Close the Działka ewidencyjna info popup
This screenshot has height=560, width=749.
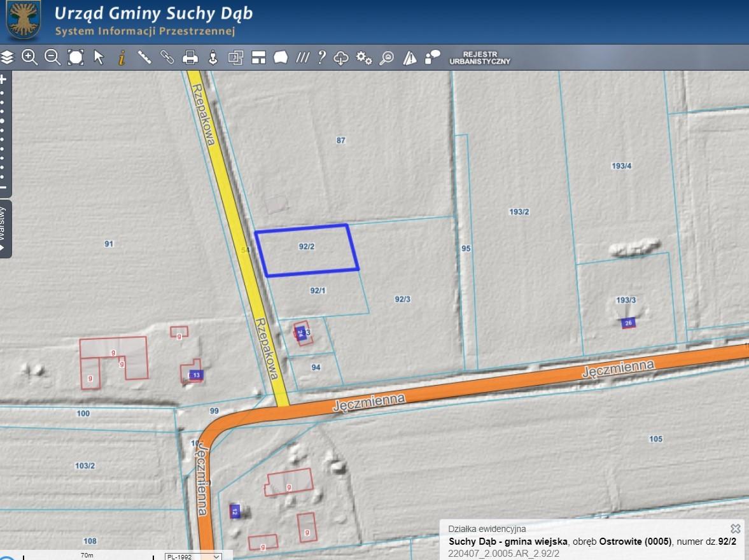[x=736, y=528]
